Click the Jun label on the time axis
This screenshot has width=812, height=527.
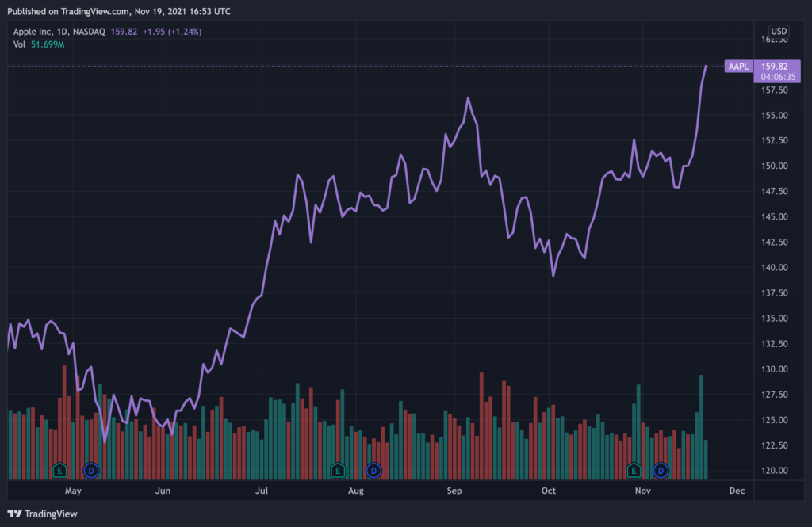pos(163,491)
